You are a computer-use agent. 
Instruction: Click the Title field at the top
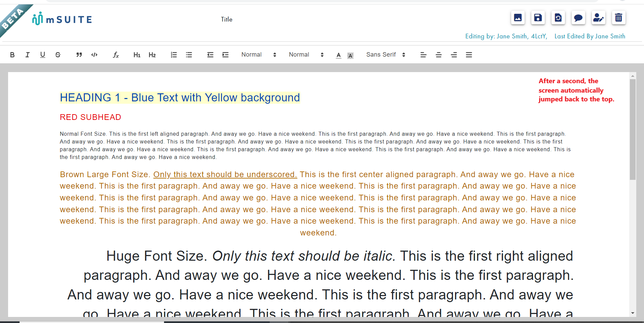click(227, 19)
